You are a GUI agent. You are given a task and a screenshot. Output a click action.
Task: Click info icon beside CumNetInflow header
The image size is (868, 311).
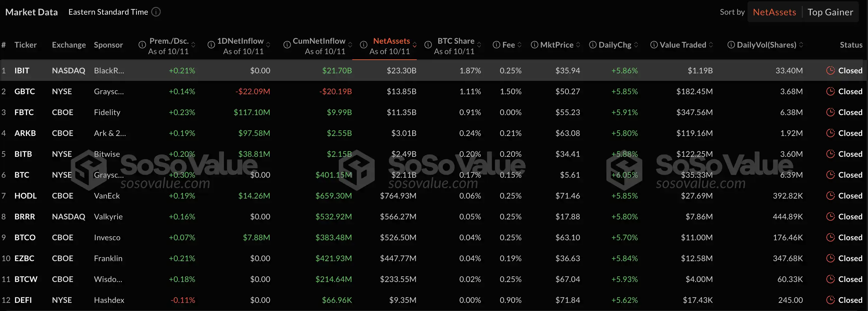(x=287, y=45)
